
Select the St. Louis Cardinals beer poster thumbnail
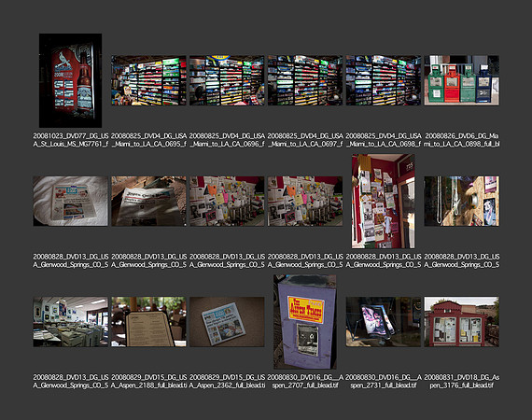[70, 80]
